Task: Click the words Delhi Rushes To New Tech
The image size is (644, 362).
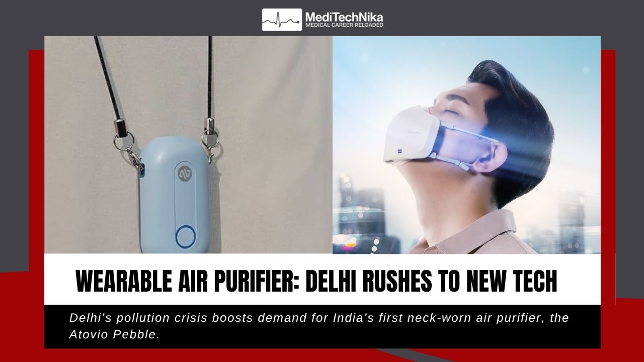Action: (431, 281)
